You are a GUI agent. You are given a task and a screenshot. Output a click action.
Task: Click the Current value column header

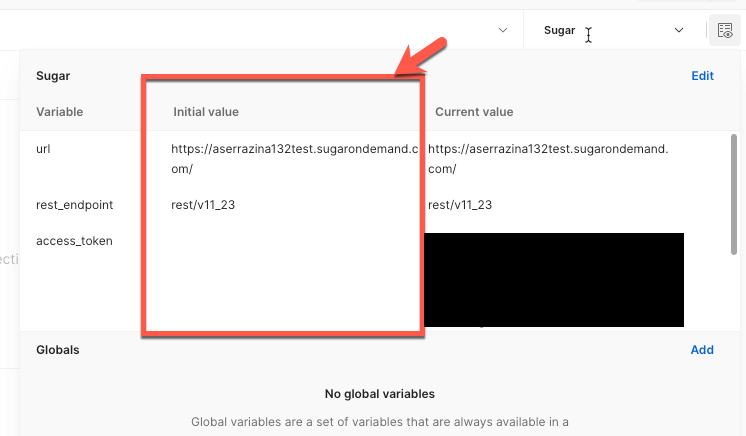click(x=474, y=112)
